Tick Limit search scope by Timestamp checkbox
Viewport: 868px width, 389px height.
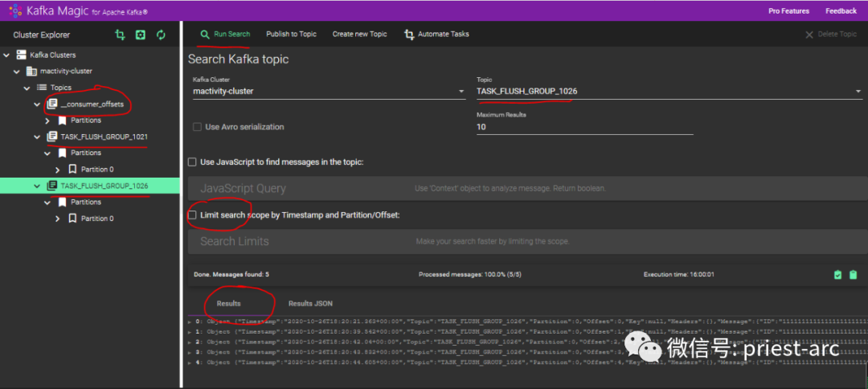pyautogui.click(x=192, y=215)
